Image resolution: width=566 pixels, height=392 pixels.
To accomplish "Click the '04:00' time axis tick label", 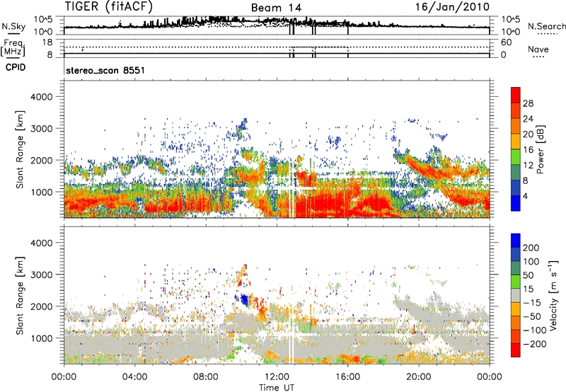I will point(134,377).
